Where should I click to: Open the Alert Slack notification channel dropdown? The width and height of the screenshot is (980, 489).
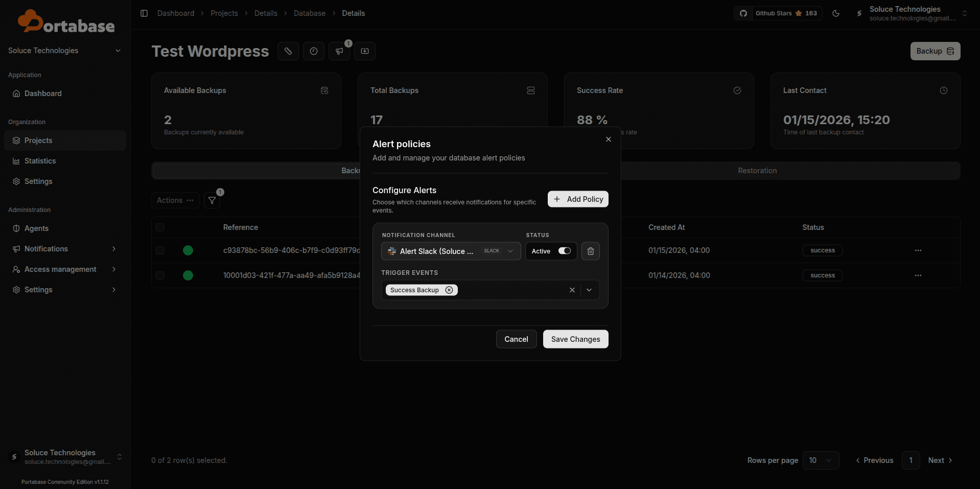451,251
